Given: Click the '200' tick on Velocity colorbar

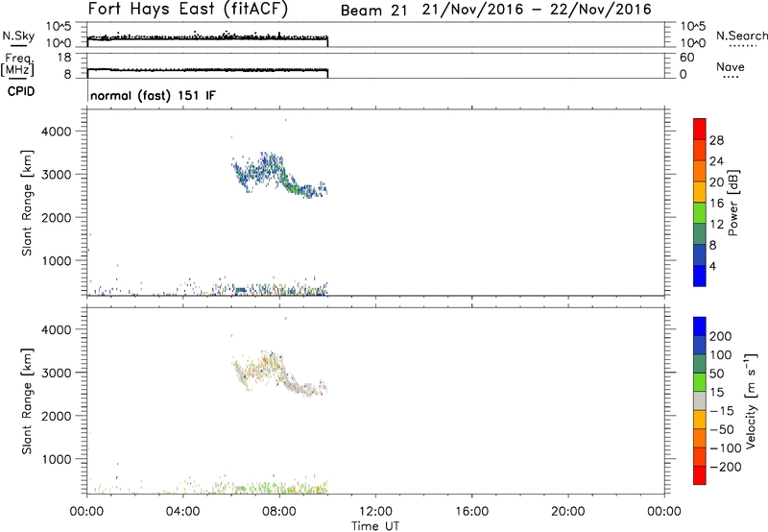Looking at the screenshot, I should (721, 336).
